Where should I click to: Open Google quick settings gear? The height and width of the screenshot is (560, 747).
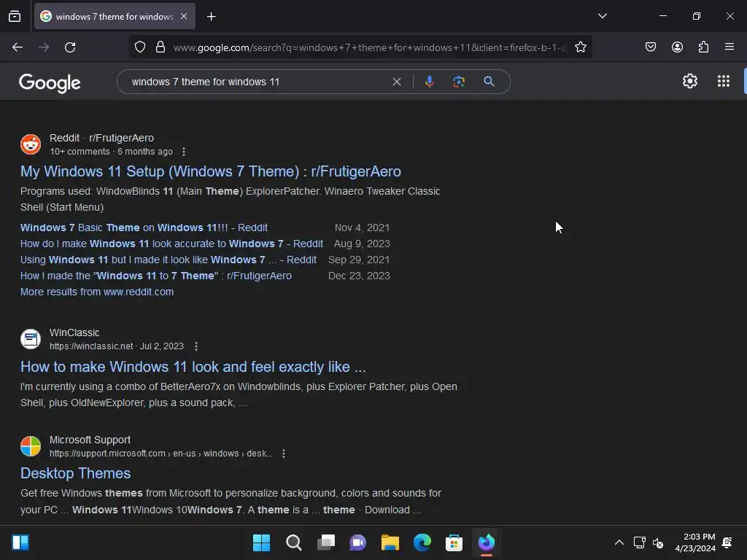[690, 82]
